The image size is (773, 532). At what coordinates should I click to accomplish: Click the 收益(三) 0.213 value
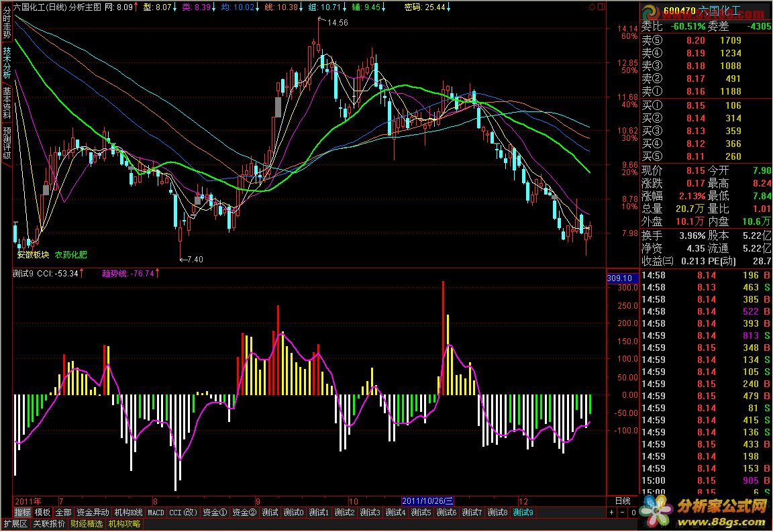(x=692, y=262)
